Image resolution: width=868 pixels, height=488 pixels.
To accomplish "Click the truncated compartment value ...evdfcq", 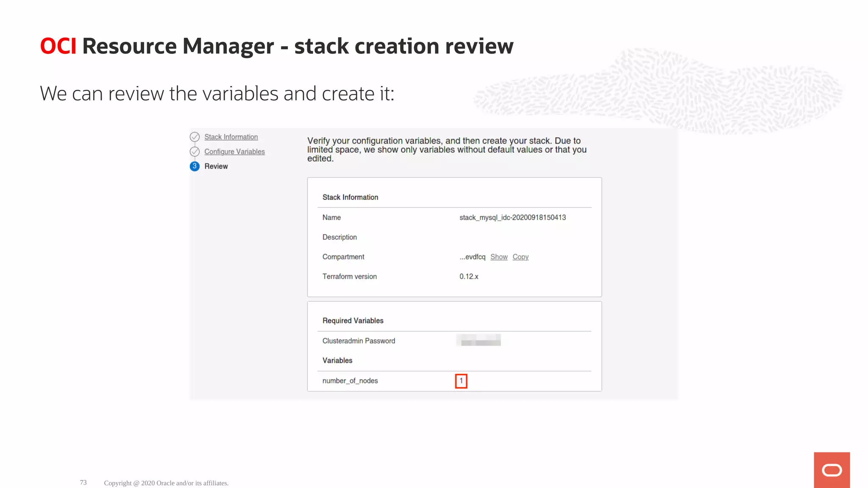I will pos(473,257).
